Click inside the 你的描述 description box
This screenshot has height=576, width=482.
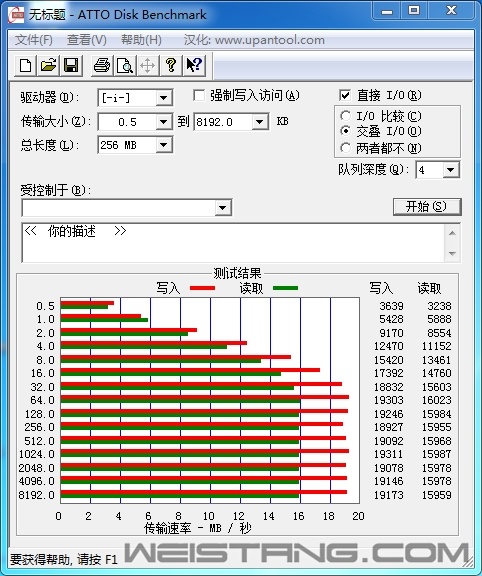point(234,242)
